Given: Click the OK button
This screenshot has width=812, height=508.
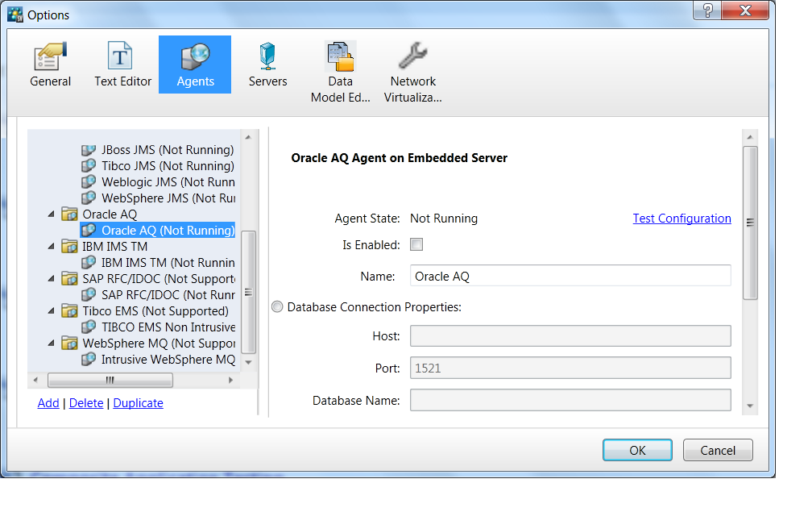Looking at the screenshot, I should coord(637,450).
